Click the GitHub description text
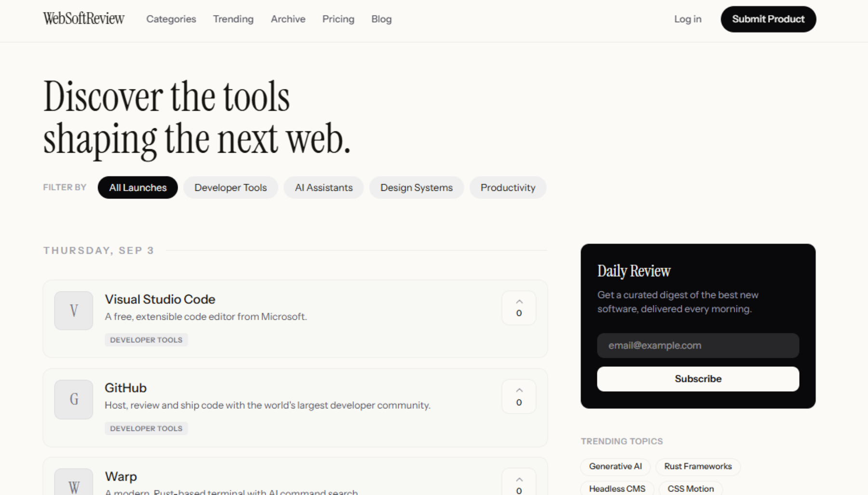Image resolution: width=868 pixels, height=495 pixels. pos(268,405)
